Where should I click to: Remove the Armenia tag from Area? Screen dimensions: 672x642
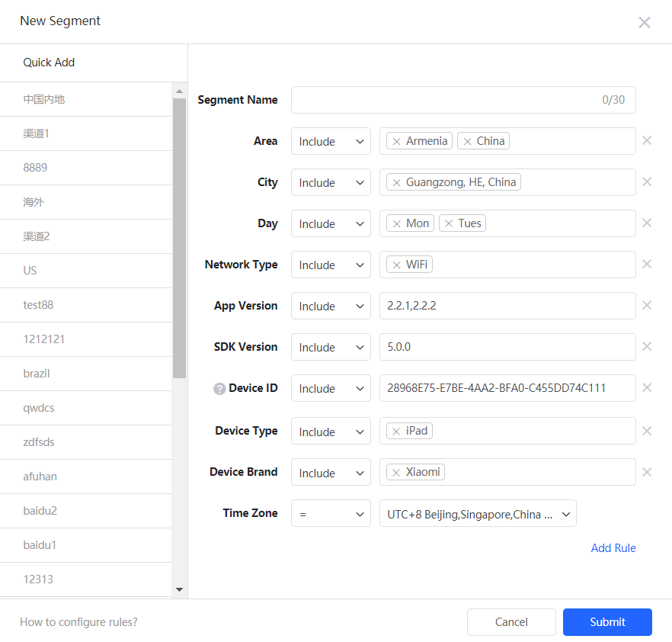(396, 142)
